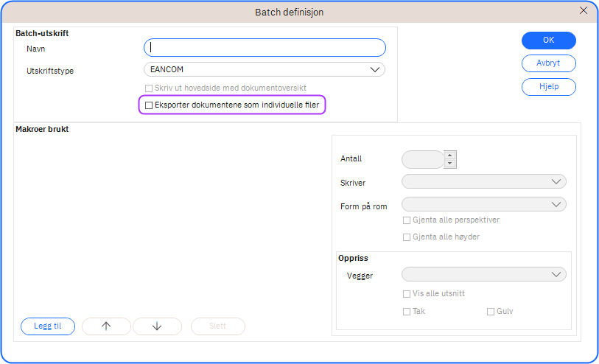
Task: Enable Eksporter dokumentene som individuelle filer
Action: [x=149, y=106]
